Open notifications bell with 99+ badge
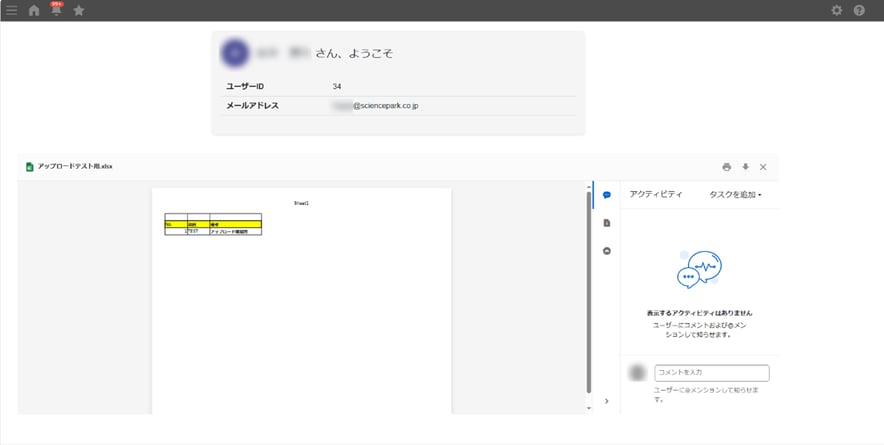Viewport: 884px width, 445px height. [56, 11]
